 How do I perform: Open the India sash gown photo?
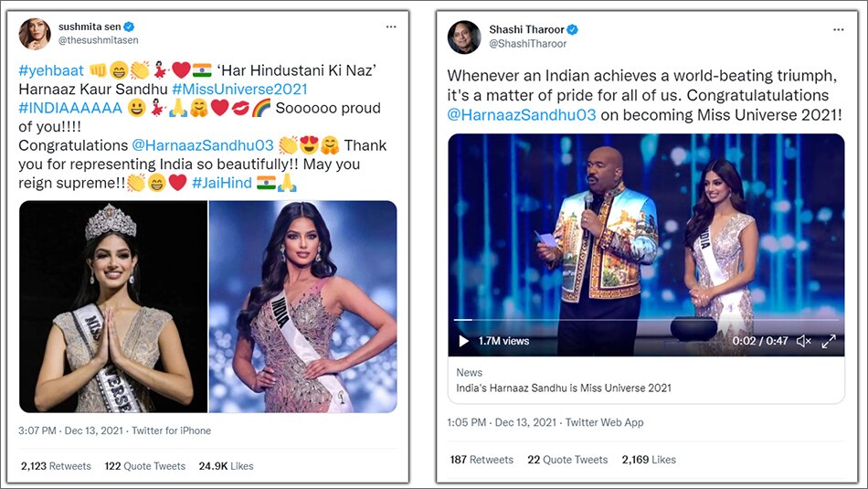(302, 306)
